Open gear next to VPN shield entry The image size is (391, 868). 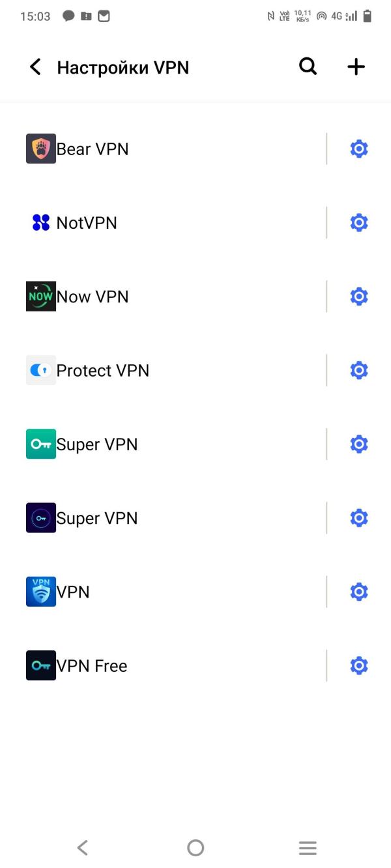359,592
